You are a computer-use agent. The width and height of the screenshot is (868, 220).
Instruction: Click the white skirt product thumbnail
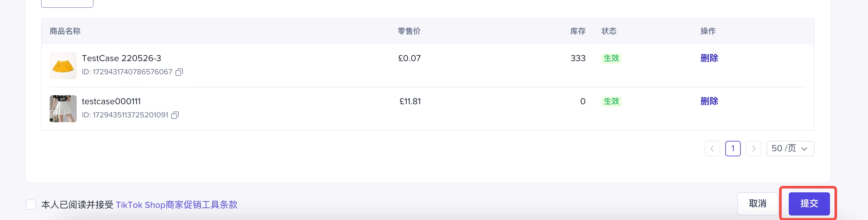click(x=63, y=109)
